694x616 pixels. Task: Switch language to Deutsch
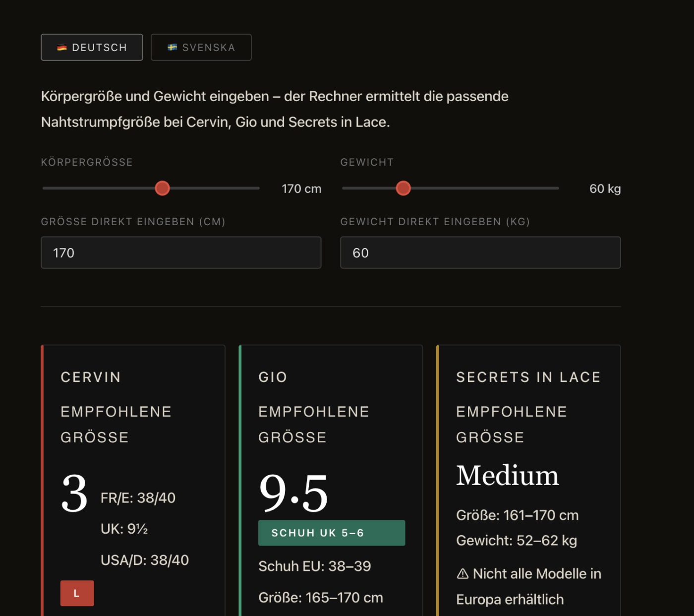coord(92,48)
